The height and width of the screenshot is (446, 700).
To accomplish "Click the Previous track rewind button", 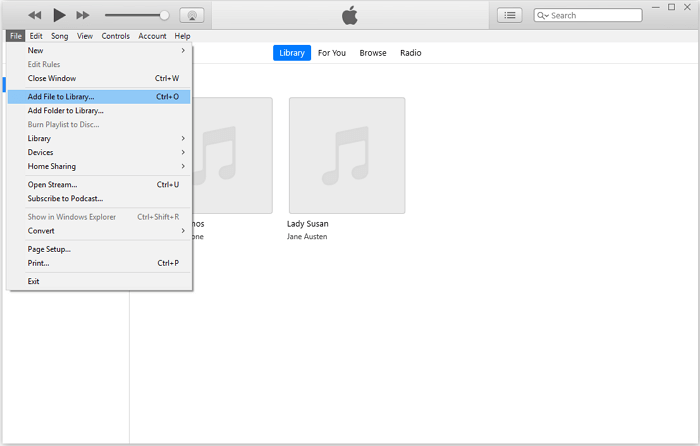I will point(34,15).
